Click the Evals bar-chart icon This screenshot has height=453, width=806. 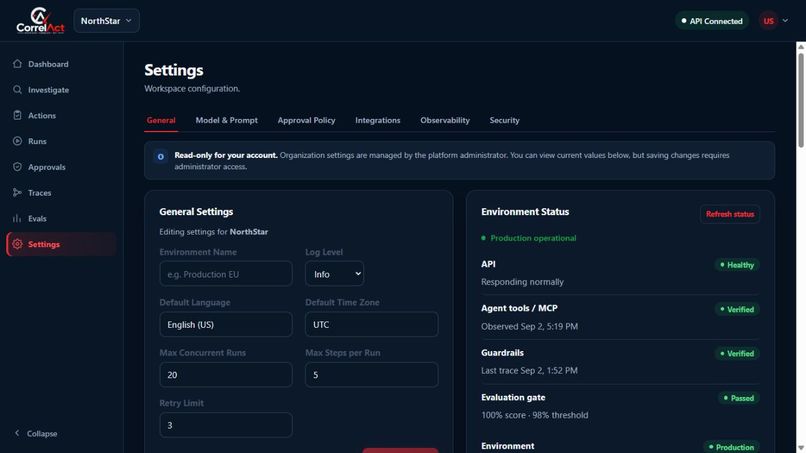(x=17, y=218)
